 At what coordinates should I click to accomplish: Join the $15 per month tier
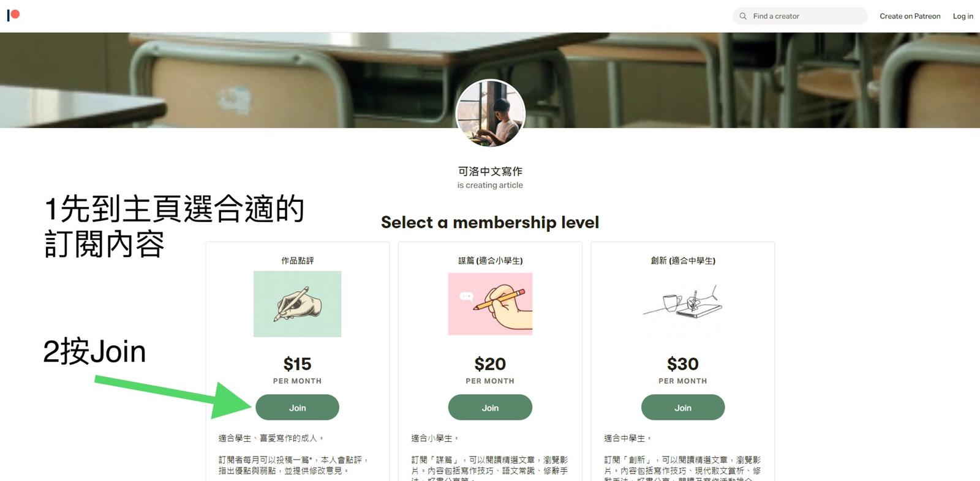(x=297, y=408)
